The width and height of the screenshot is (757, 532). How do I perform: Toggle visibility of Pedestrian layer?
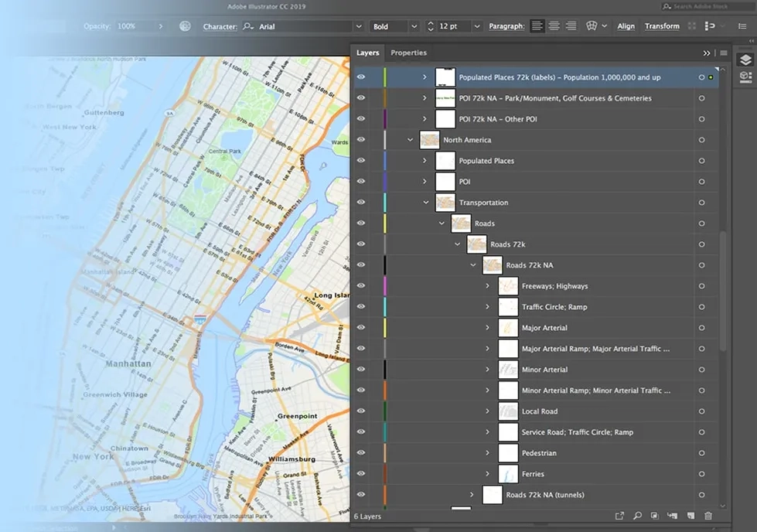(x=361, y=452)
